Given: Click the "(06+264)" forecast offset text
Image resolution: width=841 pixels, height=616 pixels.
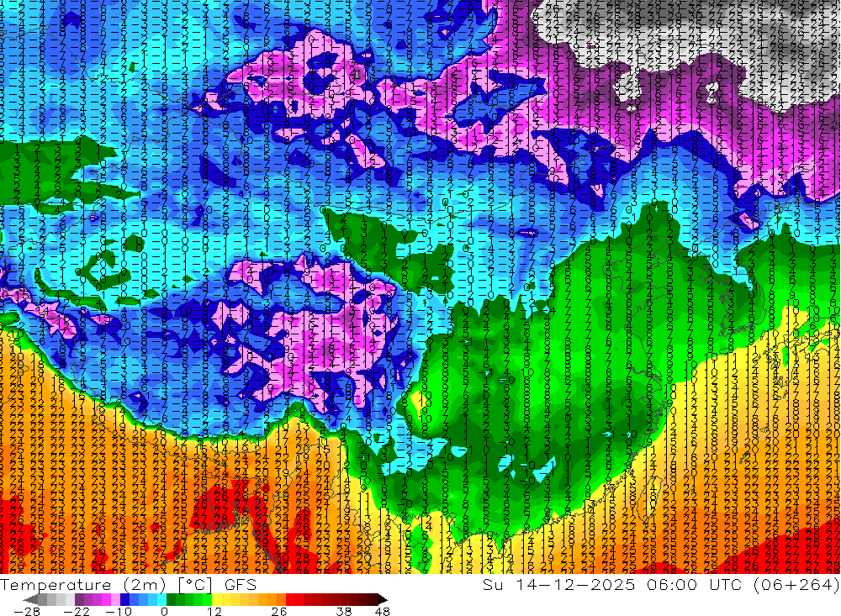Looking at the screenshot, I should 798,584.
